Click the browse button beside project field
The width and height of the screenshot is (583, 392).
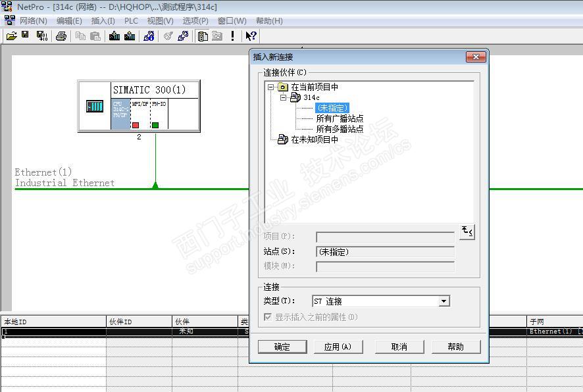(467, 232)
